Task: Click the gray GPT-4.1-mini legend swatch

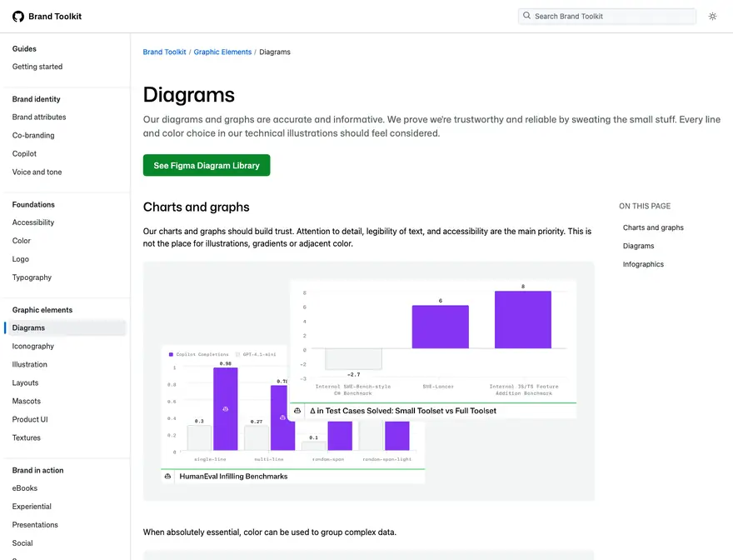Action: coord(238,354)
